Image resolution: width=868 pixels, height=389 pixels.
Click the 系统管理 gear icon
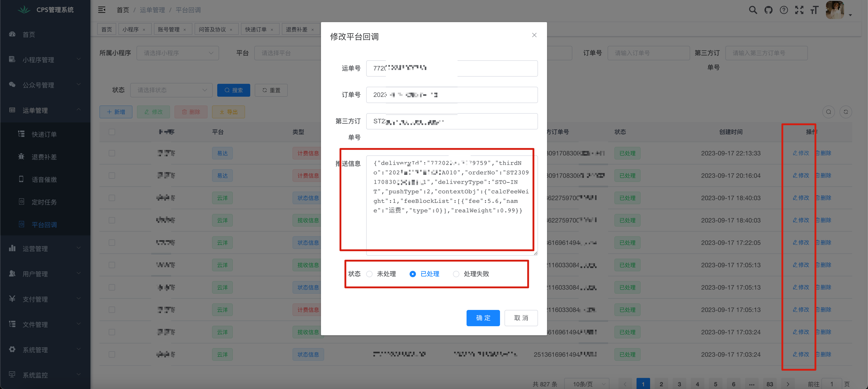pyautogui.click(x=12, y=349)
